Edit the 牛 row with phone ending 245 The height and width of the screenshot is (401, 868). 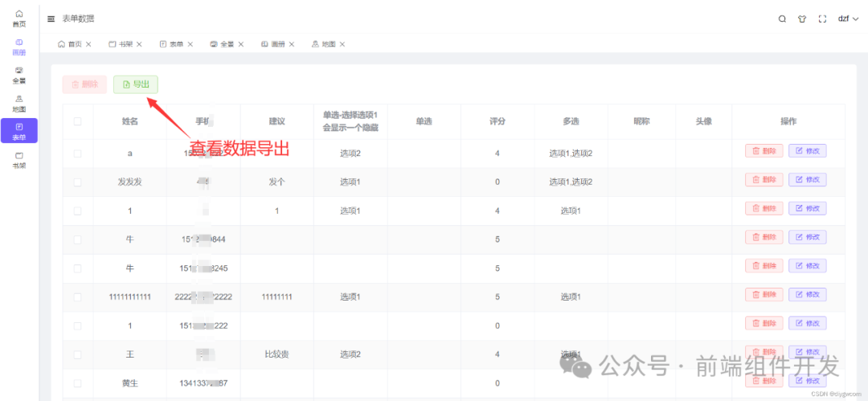[807, 266]
